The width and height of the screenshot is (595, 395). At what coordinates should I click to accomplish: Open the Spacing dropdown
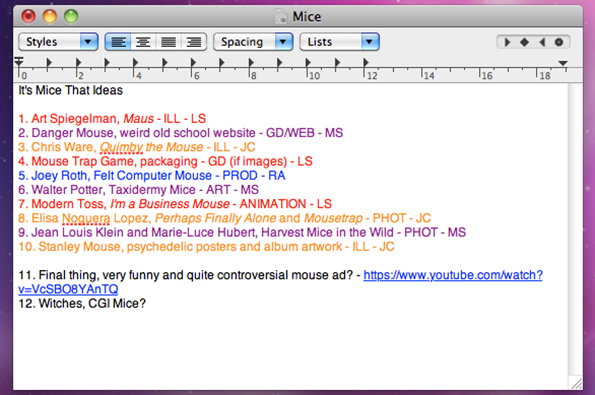253,42
